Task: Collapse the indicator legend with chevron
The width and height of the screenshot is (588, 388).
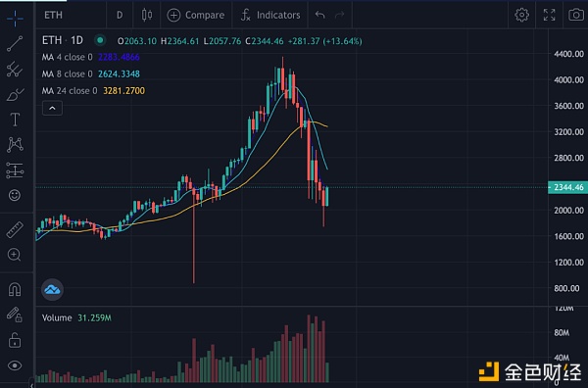Action: point(52,109)
